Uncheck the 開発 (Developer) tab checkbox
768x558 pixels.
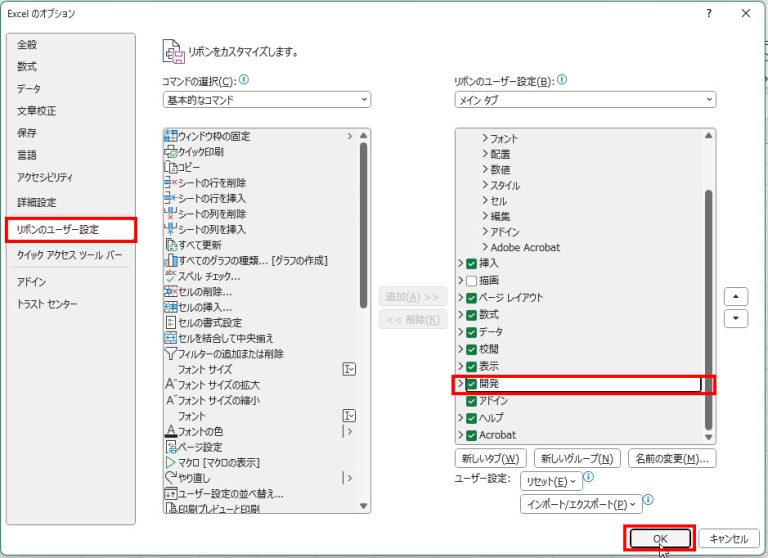pos(472,384)
